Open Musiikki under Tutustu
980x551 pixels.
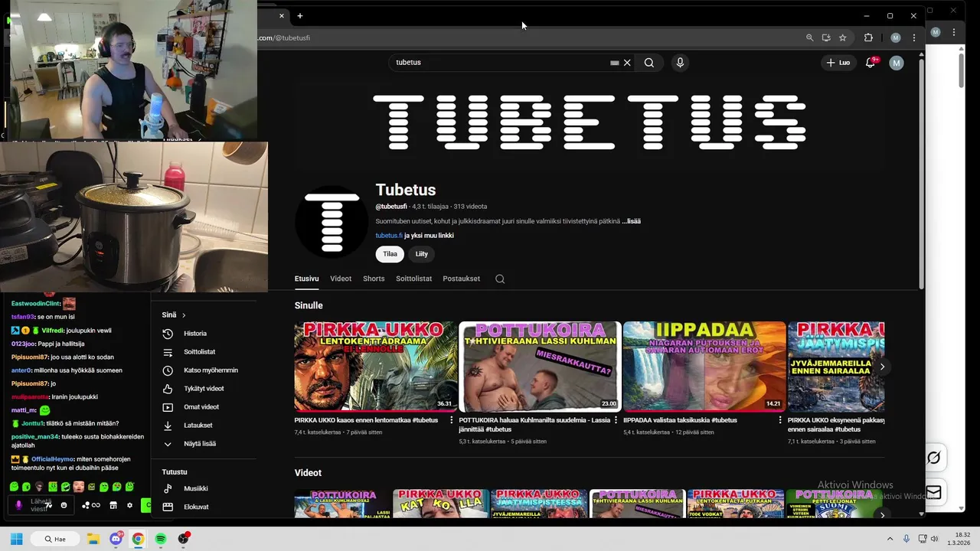(x=196, y=488)
